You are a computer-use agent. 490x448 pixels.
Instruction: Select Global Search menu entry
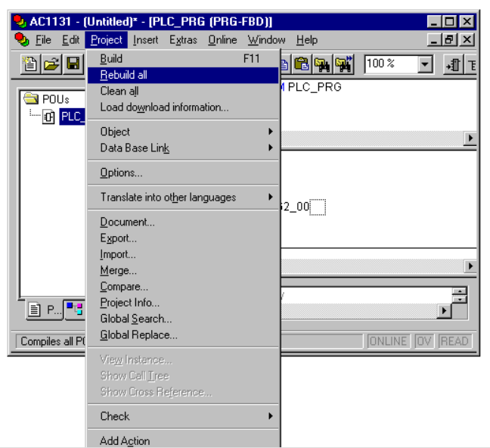click(136, 319)
